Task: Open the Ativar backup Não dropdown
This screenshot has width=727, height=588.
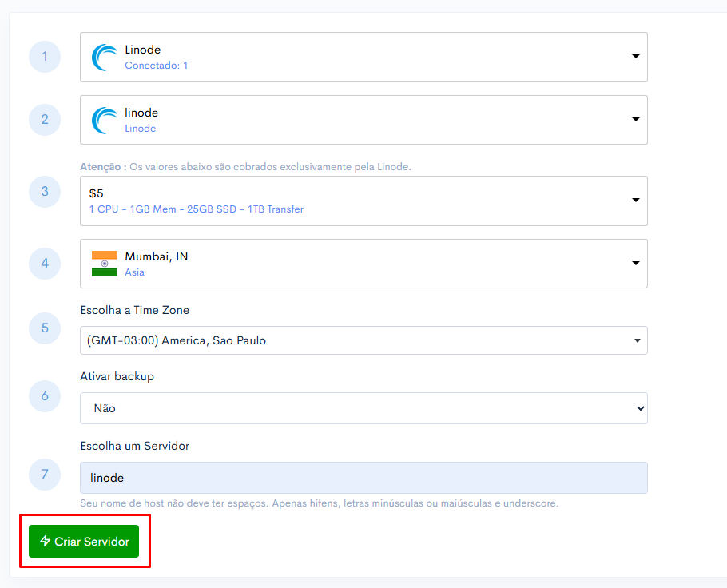Action: tap(363, 408)
